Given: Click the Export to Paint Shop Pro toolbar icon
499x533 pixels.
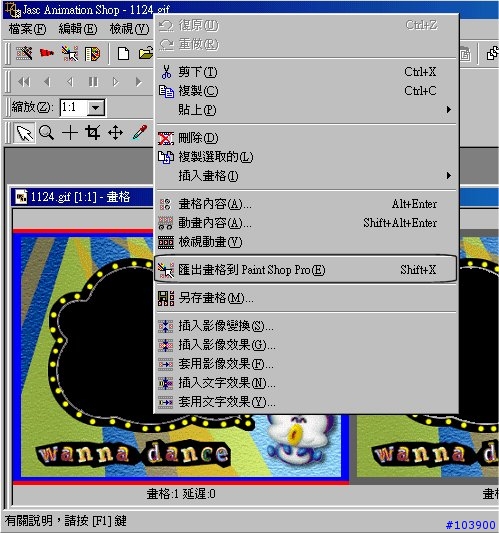Looking at the screenshot, I should (70, 53).
